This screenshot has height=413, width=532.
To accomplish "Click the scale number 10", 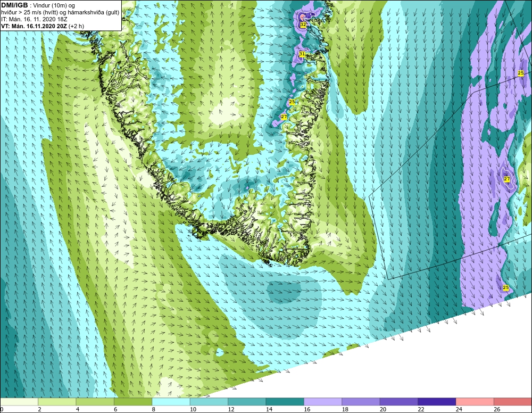I will [x=193, y=409].
